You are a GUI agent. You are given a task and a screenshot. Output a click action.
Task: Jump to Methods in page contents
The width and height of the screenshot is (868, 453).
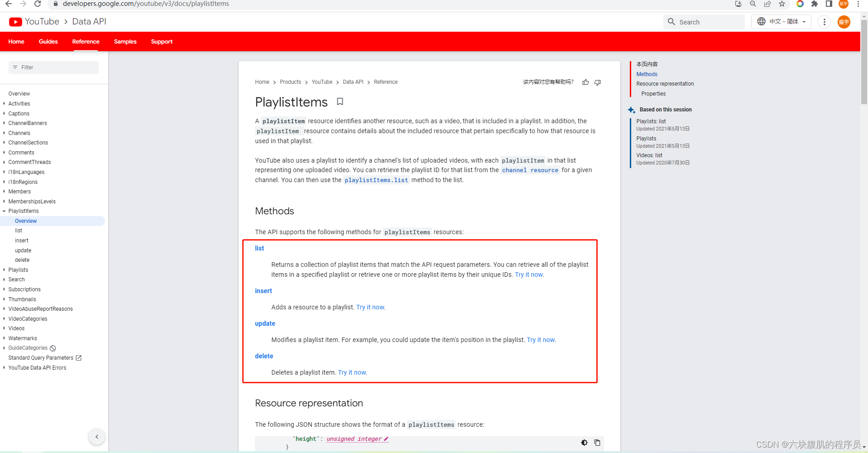click(x=647, y=74)
